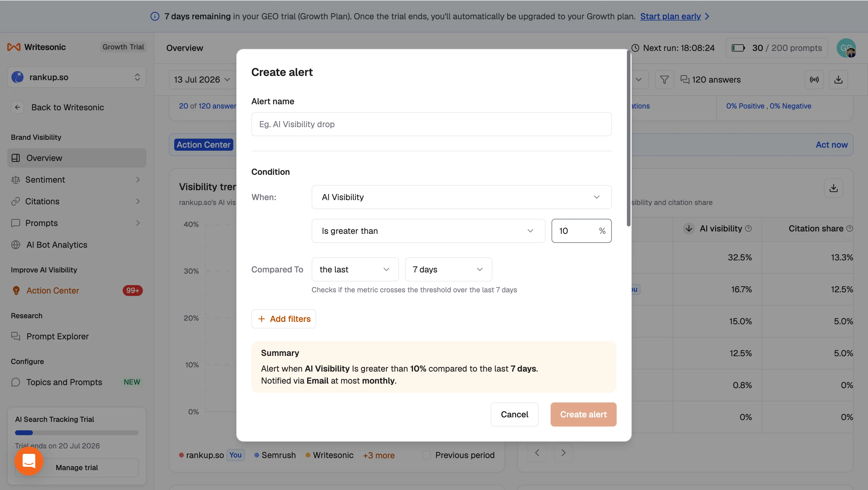
Task: Open the orange chat support widget
Action: click(x=29, y=461)
